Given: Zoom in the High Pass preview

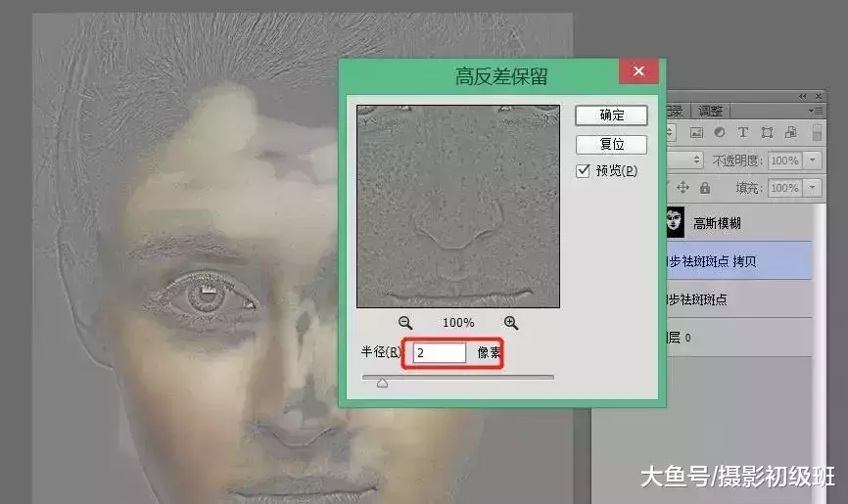Looking at the screenshot, I should 510,323.
